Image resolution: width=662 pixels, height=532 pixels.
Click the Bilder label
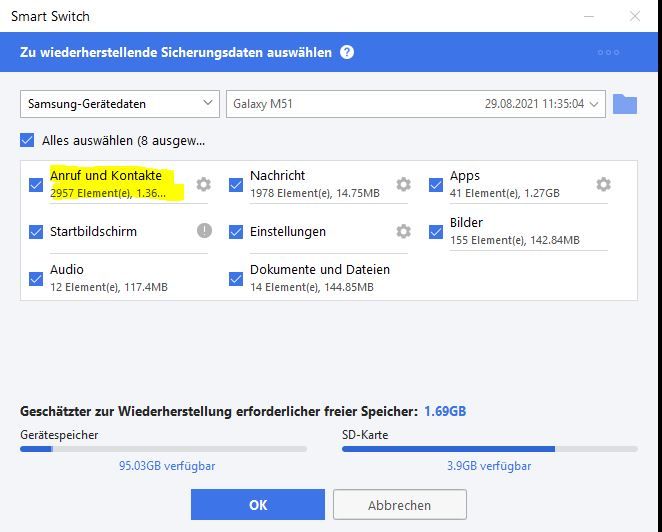pyautogui.click(x=466, y=223)
